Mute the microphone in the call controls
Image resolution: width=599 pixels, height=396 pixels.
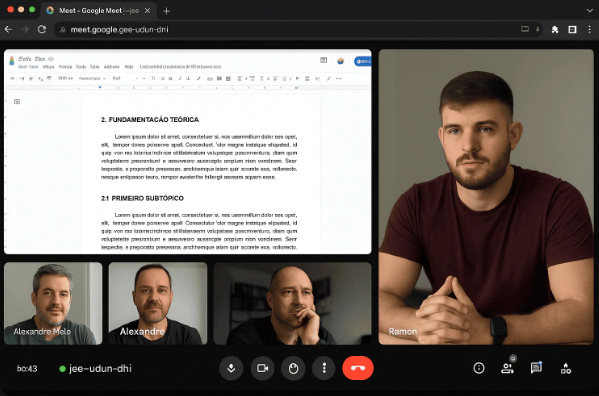(x=231, y=368)
